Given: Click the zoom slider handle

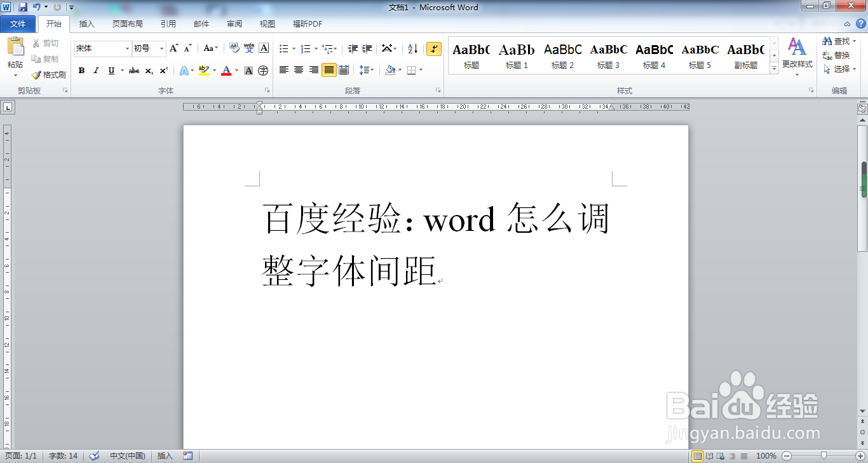Looking at the screenshot, I should 824,455.
